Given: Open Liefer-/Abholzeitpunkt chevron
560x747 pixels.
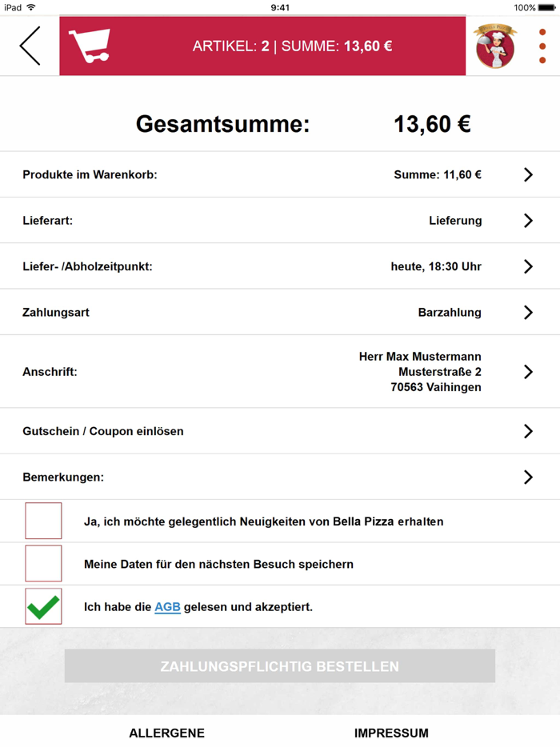Looking at the screenshot, I should 528,266.
